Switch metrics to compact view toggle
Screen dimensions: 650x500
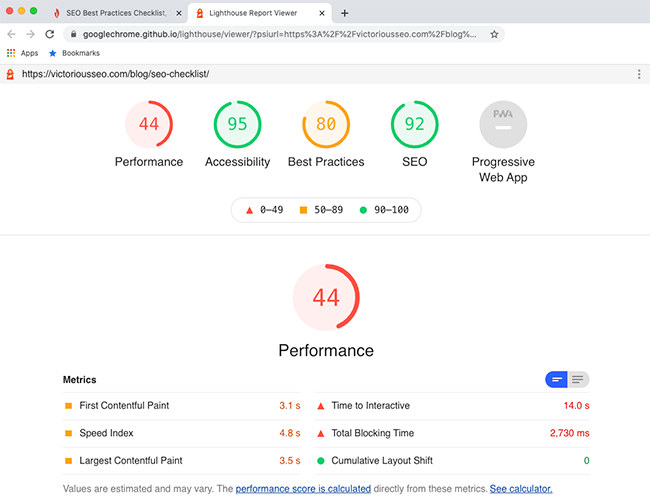(557, 379)
